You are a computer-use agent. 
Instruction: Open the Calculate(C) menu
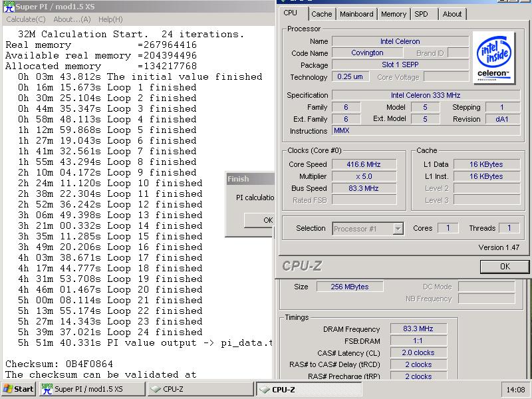tap(26, 19)
